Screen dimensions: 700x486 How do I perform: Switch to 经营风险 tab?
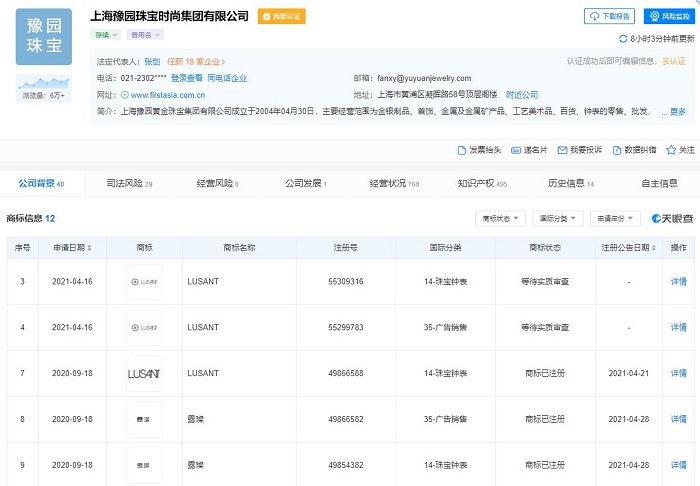tap(218, 183)
